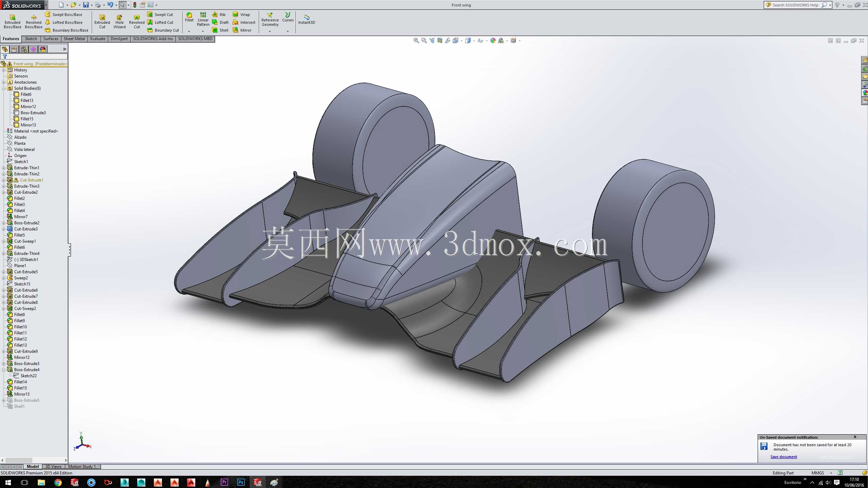Open the Linear Pattern dropdown arrow
Viewport: 868px width, 488px height.
(x=203, y=31)
